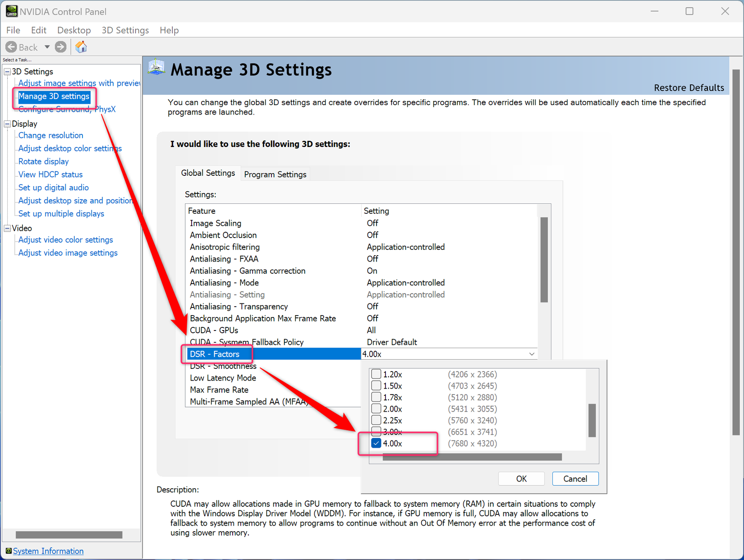Open the home page with the house icon
The width and height of the screenshot is (744, 560).
click(81, 46)
